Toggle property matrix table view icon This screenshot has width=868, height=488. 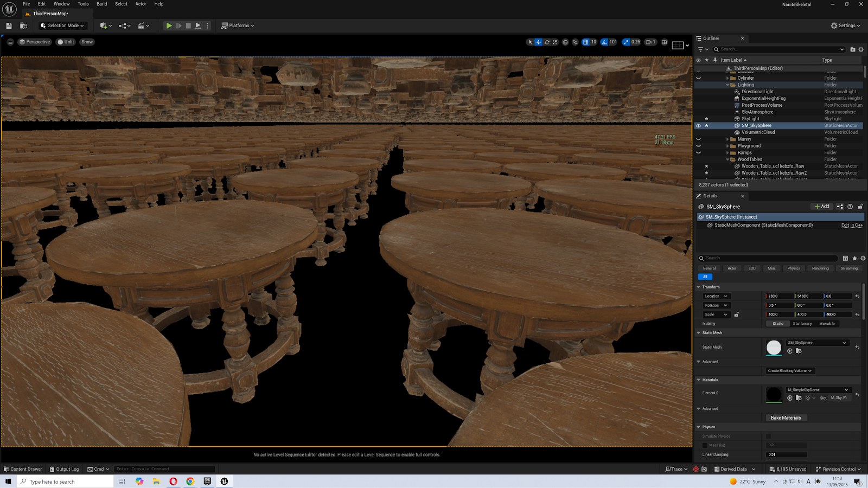pos(845,258)
